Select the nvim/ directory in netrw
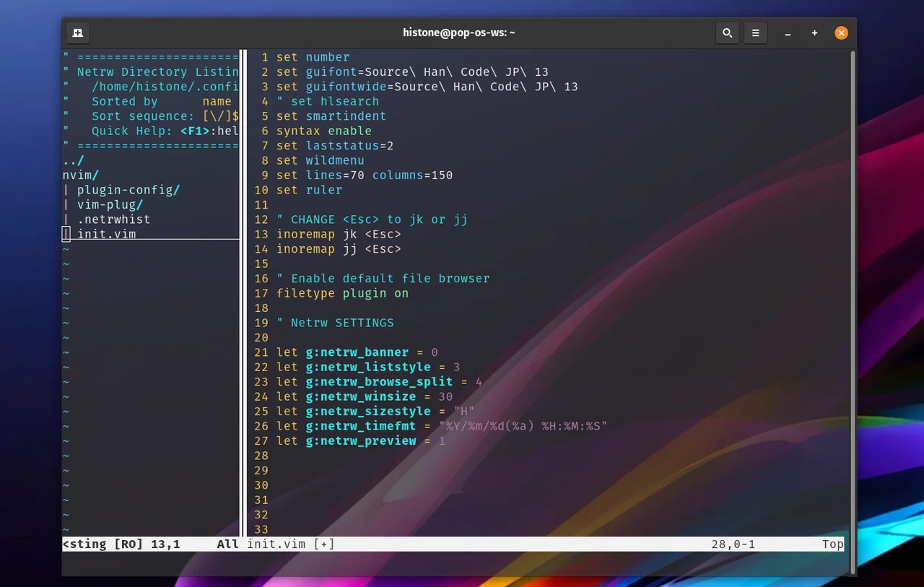This screenshot has height=587, width=924. click(81, 175)
